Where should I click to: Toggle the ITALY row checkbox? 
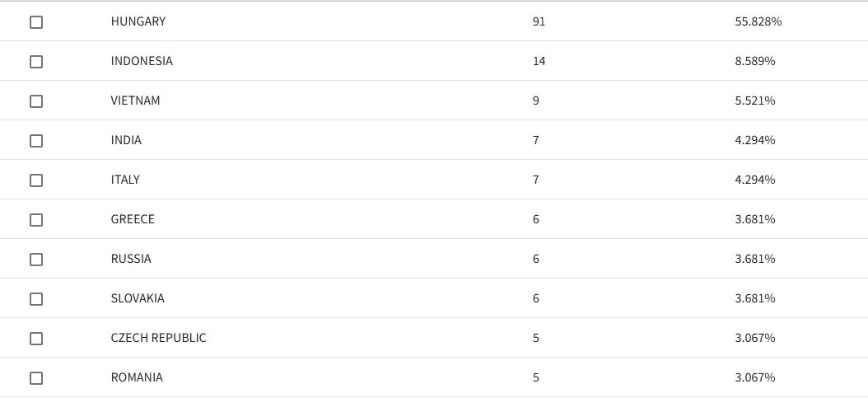click(36, 180)
